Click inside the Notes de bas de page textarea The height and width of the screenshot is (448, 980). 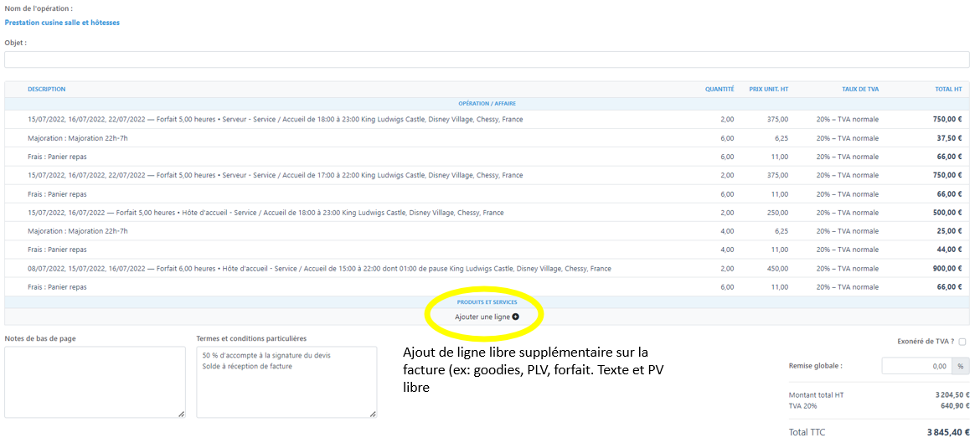pyautogui.click(x=95, y=382)
